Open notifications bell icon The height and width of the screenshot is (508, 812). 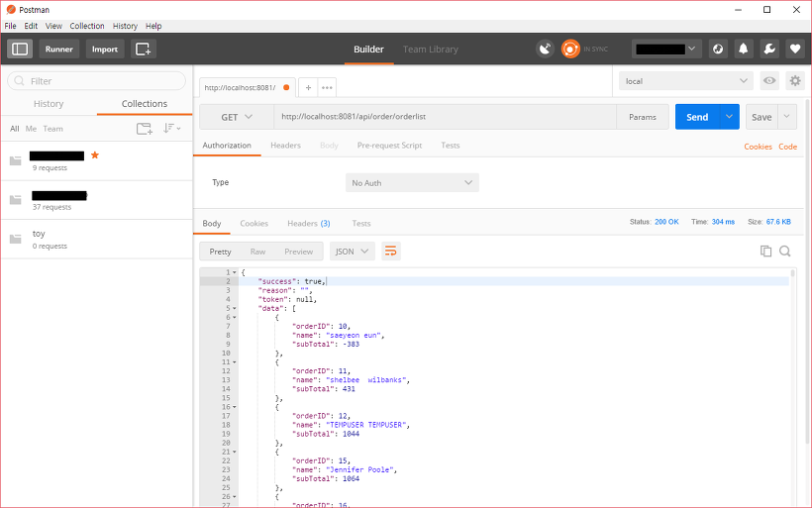[743, 50]
